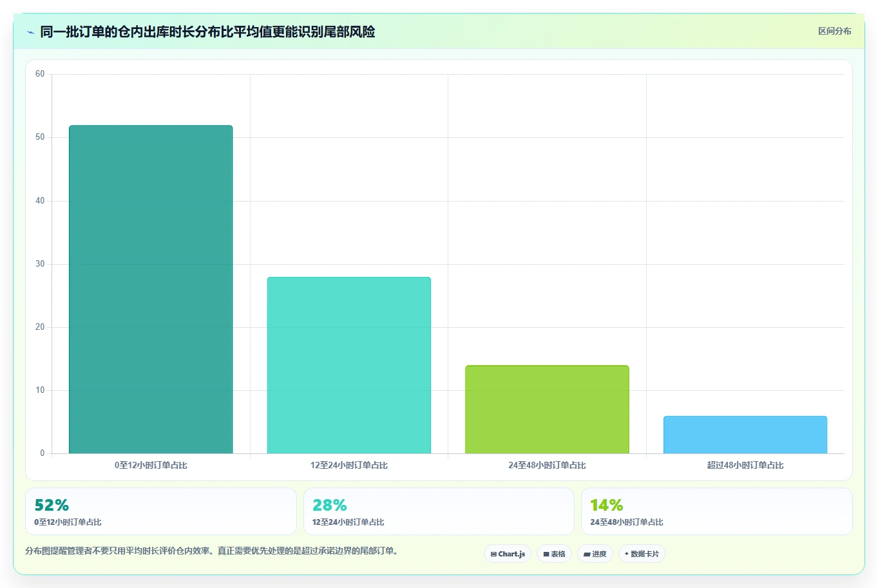Click the turquoise 12至24小时 bar
Screen dimensions: 878x588
pos(349,365)
